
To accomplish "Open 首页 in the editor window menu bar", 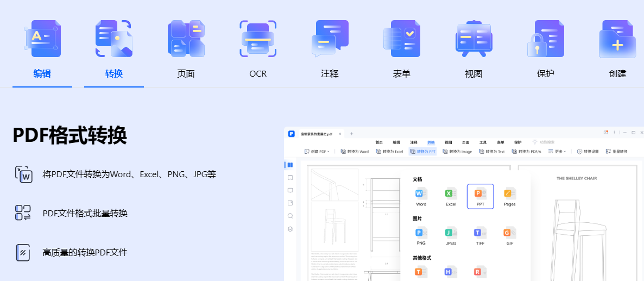I will (378, 142).
